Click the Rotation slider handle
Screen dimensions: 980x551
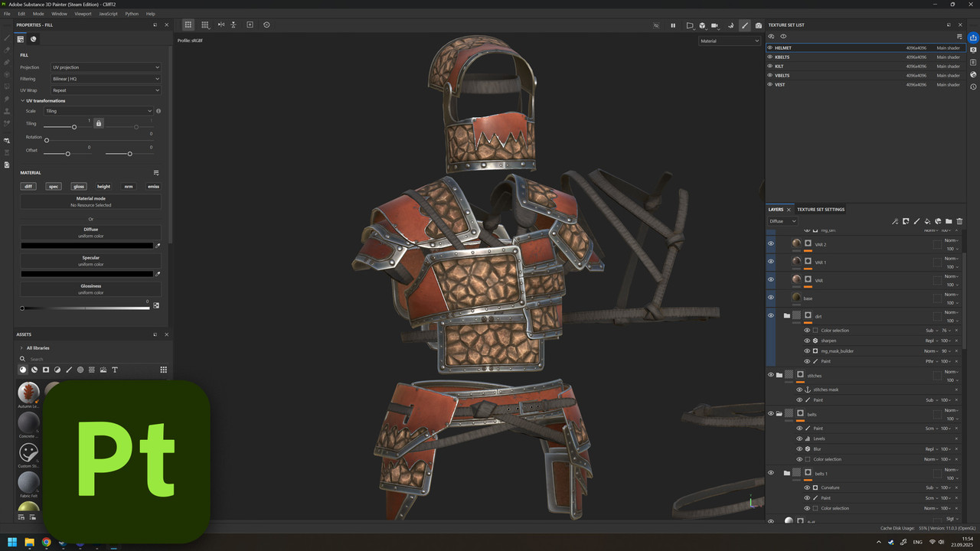tap(47, 140)
